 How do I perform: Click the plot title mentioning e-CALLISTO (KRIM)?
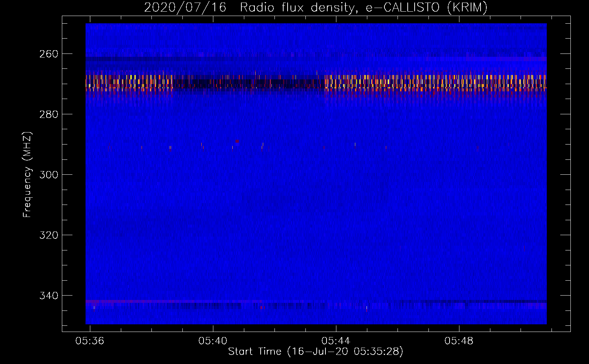click(x=316, y=7)
